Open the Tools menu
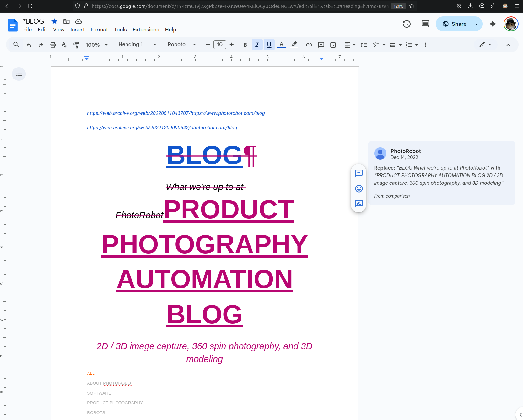This screenshot has height=420, width=523. tap(120, 30)
